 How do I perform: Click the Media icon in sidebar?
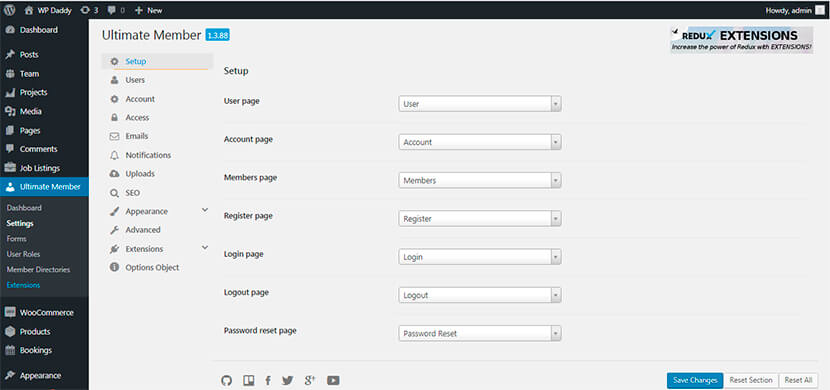click(x=10, y=112)
